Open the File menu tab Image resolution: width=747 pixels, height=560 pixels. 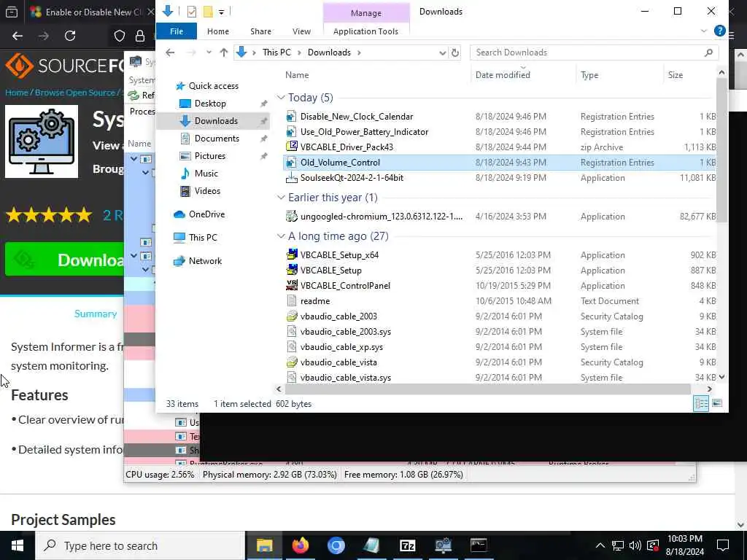click(177, 31)
